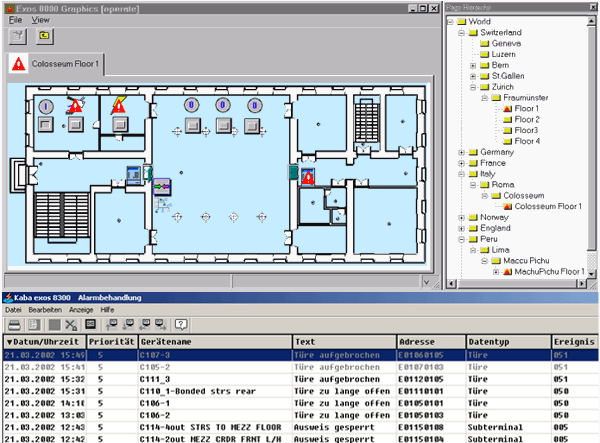Screen dimensions: 600x443
Task: Click the scissors with lock icon
Action: pyautogui.click(x=71, y=325)
